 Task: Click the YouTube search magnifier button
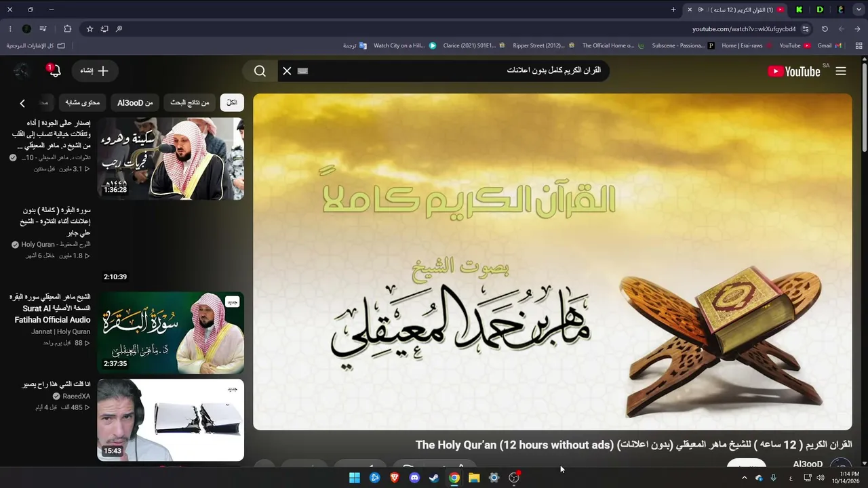click(260, 71)
